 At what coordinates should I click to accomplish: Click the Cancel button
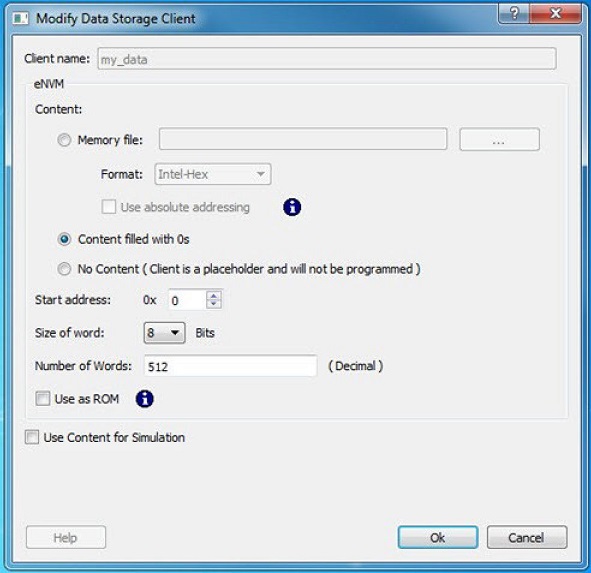pyautogui.click(x=527, y=538)
